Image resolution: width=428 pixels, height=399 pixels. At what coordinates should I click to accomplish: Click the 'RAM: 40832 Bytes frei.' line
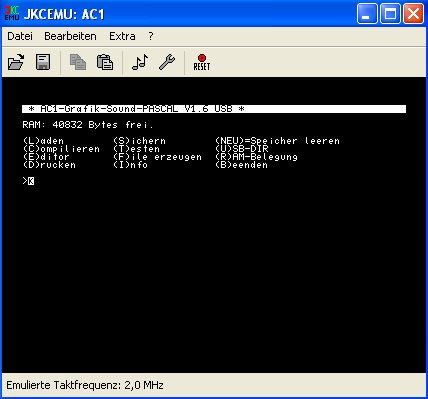click(x=88, y=125)
